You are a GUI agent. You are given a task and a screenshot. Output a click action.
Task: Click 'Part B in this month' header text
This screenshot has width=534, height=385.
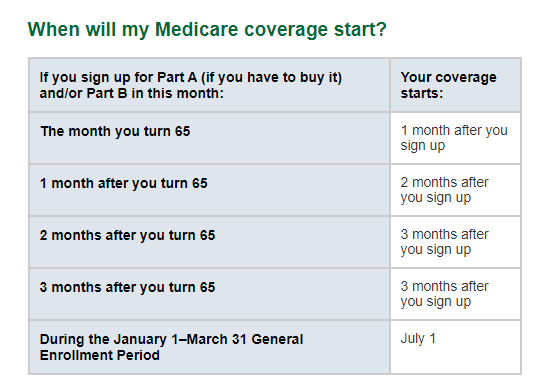click(155, 93)
